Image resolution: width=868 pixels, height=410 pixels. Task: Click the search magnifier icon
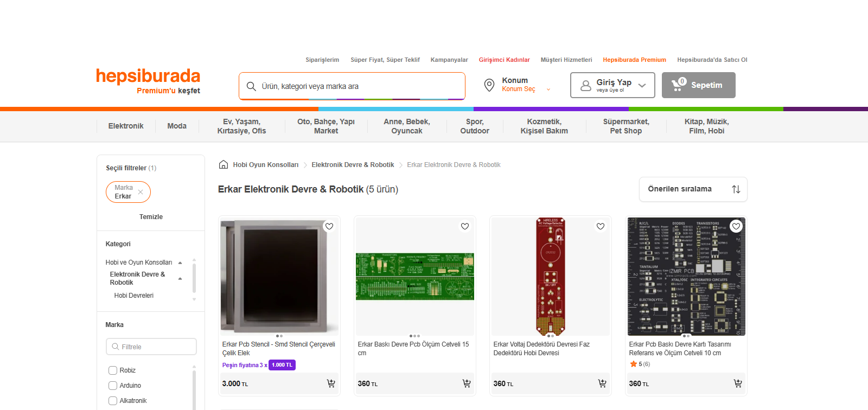(251, 86)
